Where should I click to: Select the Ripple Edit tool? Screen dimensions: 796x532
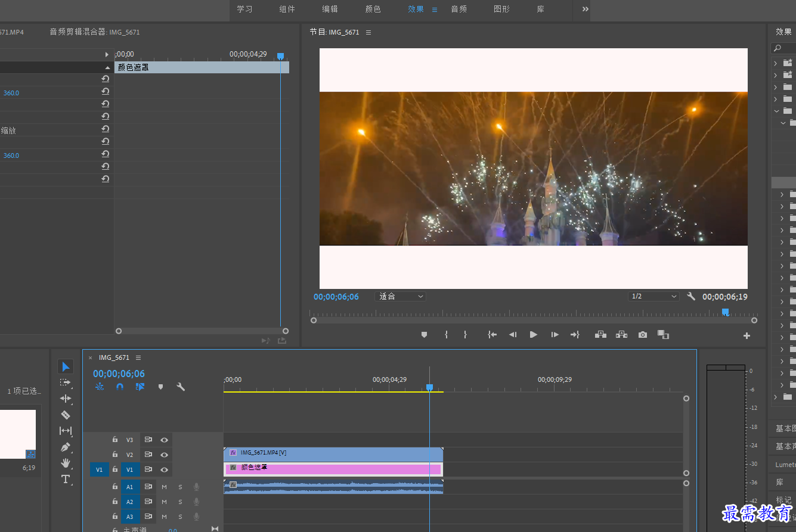(x=66, y=399)
